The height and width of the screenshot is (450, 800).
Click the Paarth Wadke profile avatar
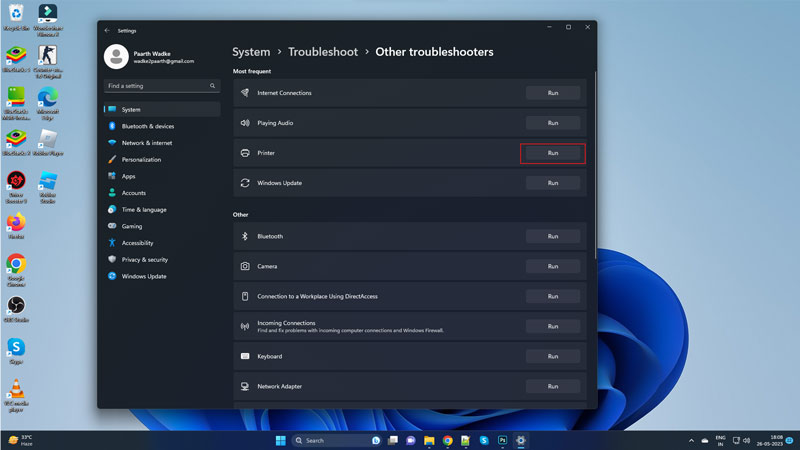(x=116, y=56)
